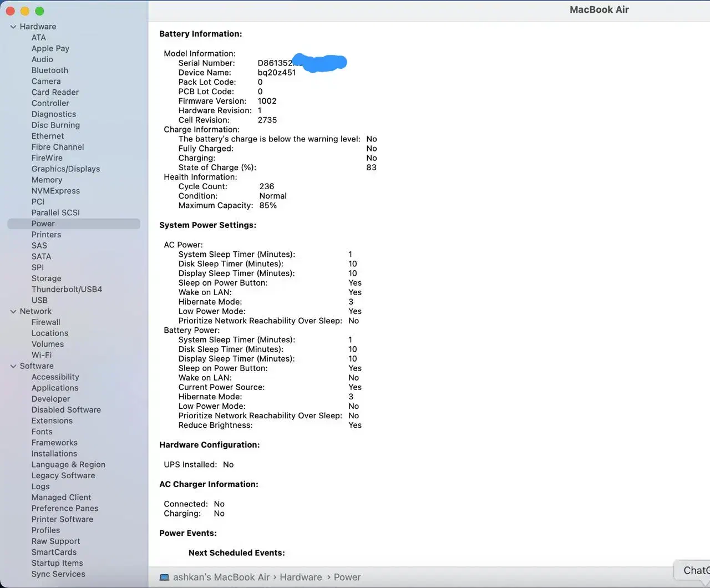Screen dimensions: 710x588
Task: Collapse the Software section chevron
Action: [x=13, y=366]
